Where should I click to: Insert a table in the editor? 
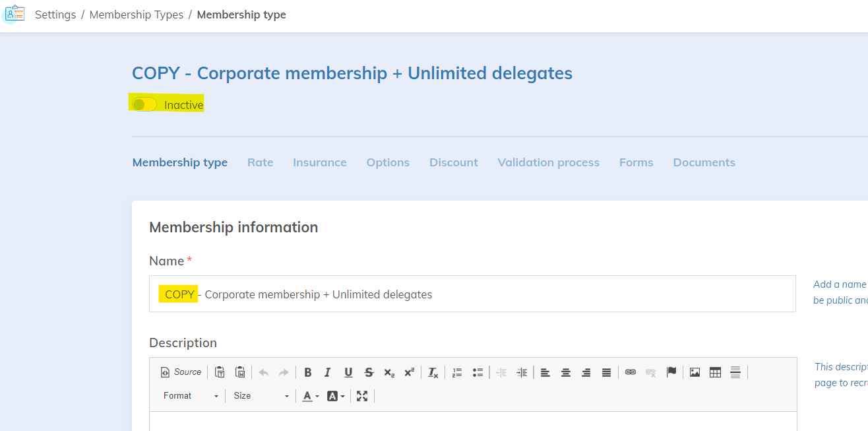point(715,372)
